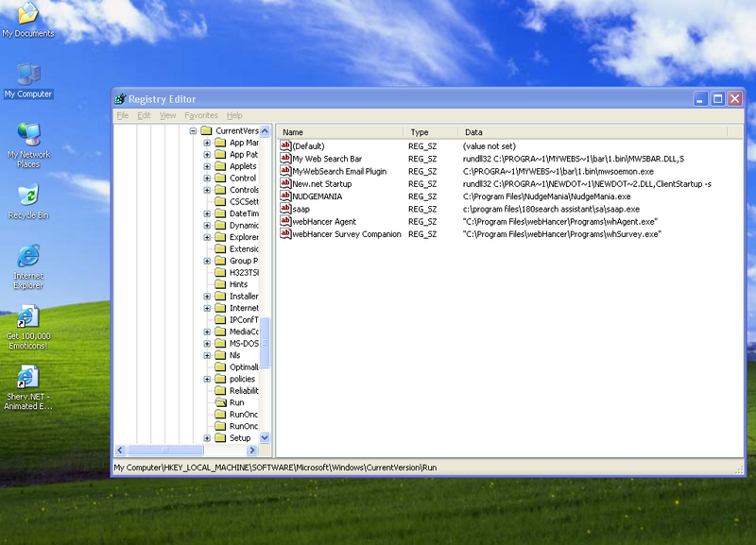
Task: Click the CSCSett key folder icon
Action: 220,201
